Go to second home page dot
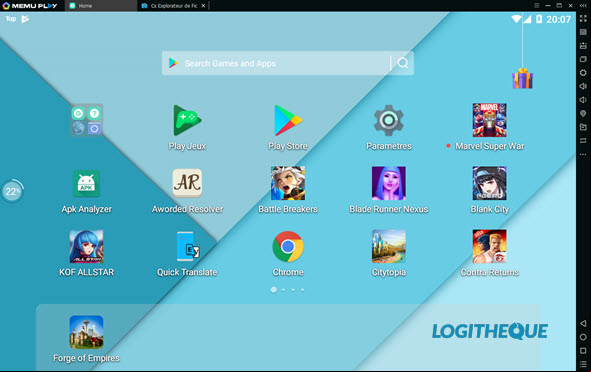 283,290
